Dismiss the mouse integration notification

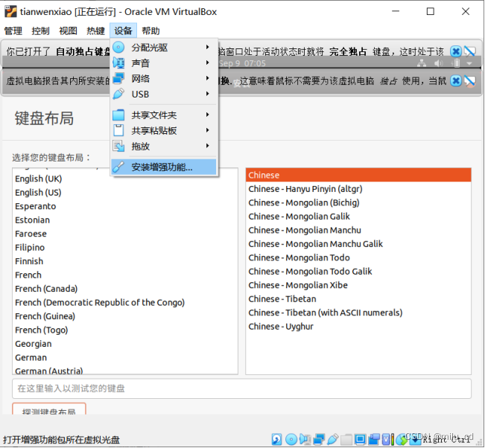coord(455,81)
